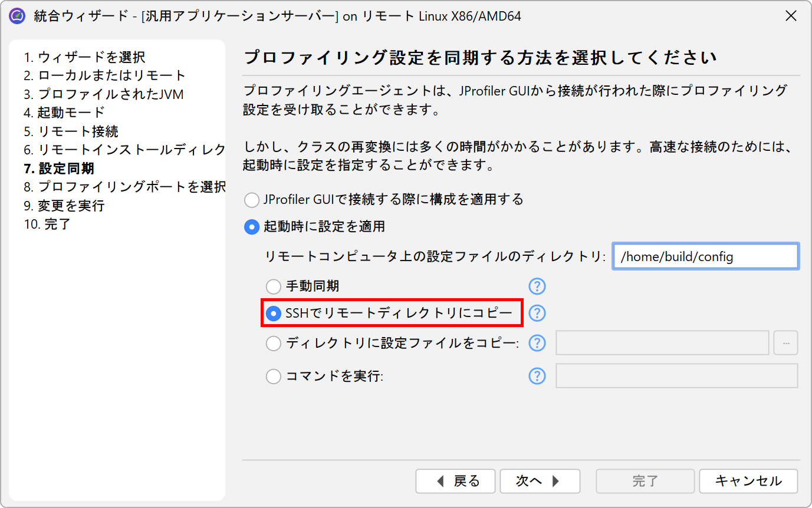Go to step 6. リモートインストールディレクトリ

124,150
